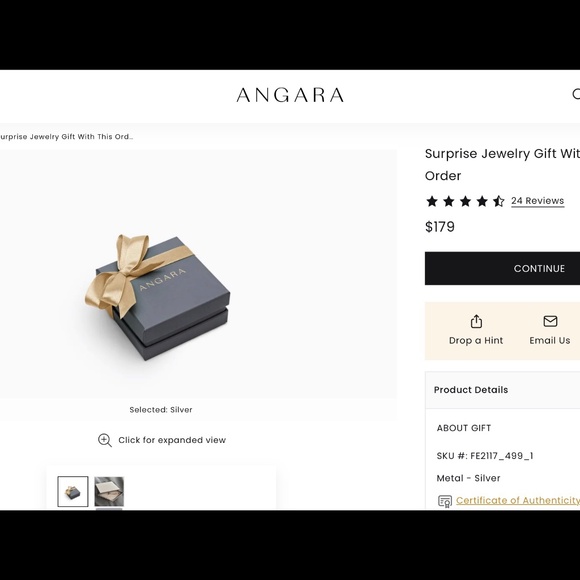Screen dimensions: 580x580
Task: Open the 24 Reviews link
Action: (x=537, y=201)
